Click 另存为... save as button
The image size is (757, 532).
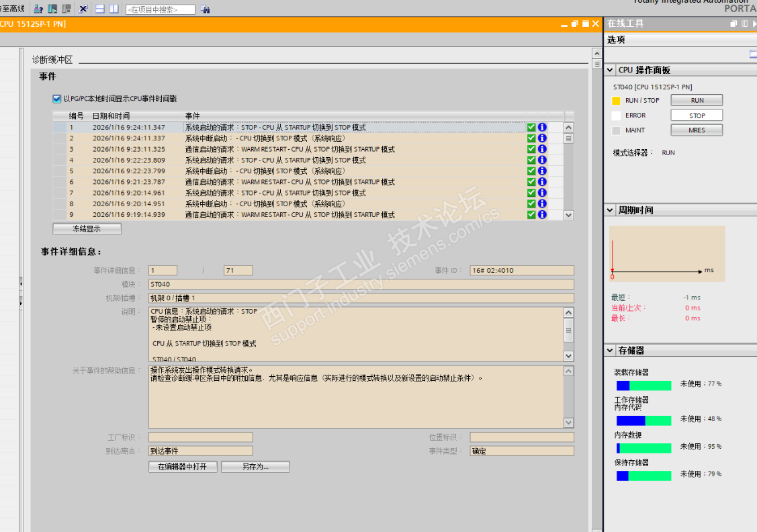tap(255, 466)
